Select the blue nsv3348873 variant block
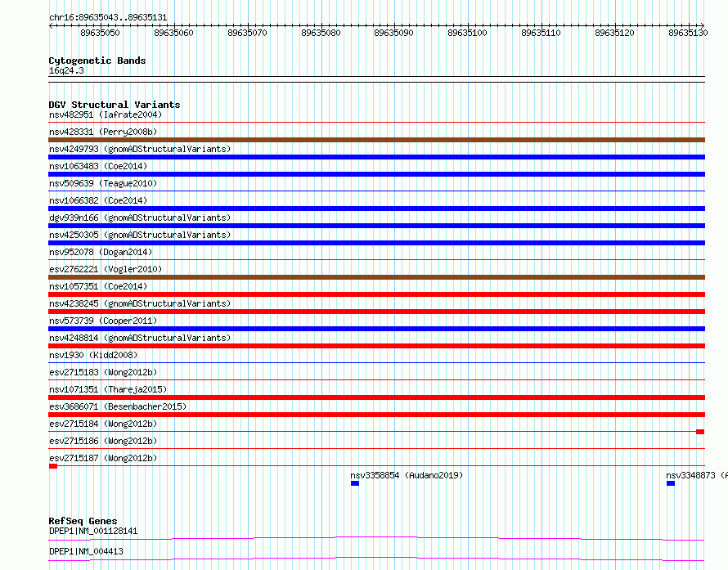728x570 pixels. [x=671, y=483]
